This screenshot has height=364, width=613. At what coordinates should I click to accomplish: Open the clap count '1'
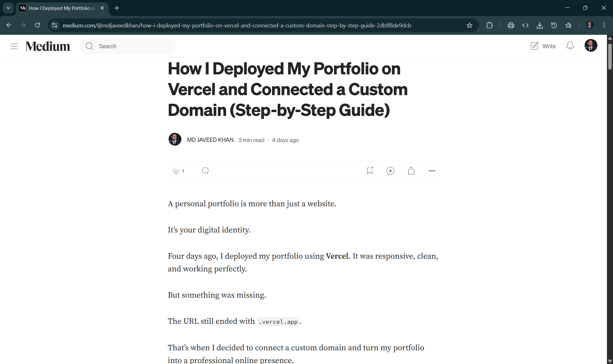coord(183,171)
